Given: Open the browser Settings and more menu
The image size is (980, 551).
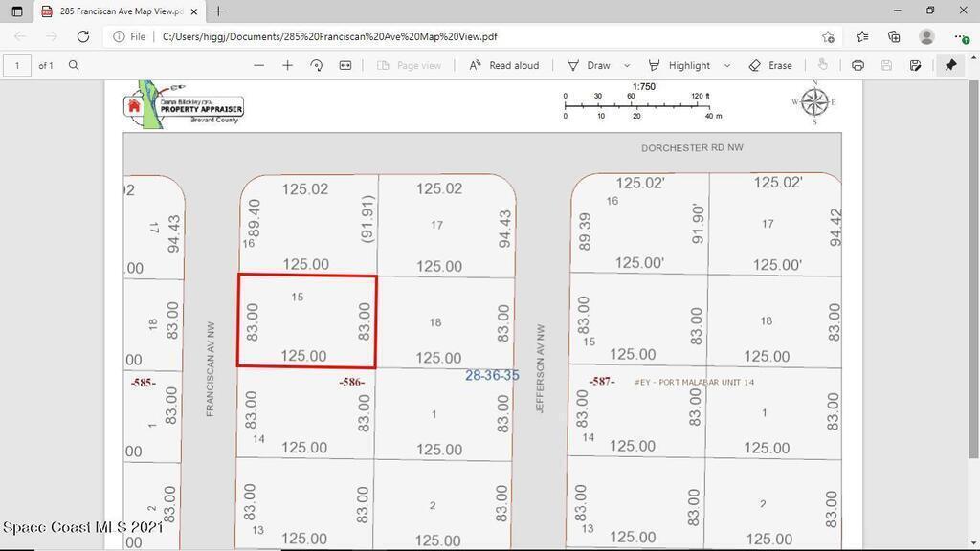Looking at the screenshot, I should click(x=960, y=36).
